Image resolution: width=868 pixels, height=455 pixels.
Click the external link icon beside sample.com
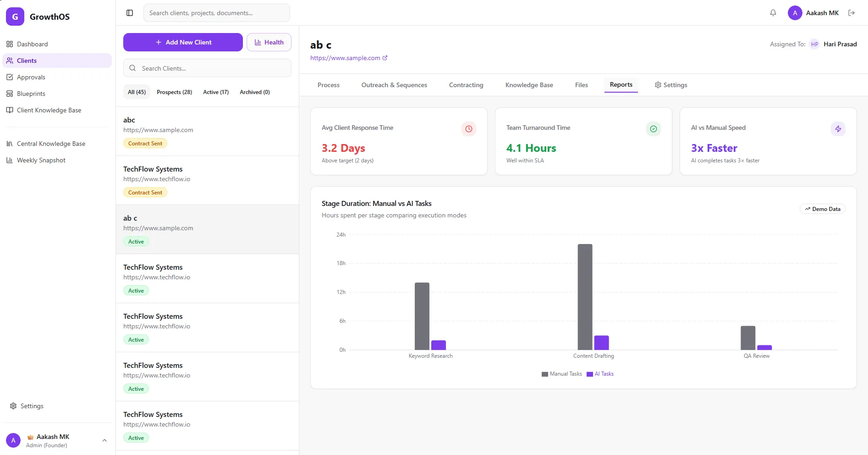click(x=385, y=58)
